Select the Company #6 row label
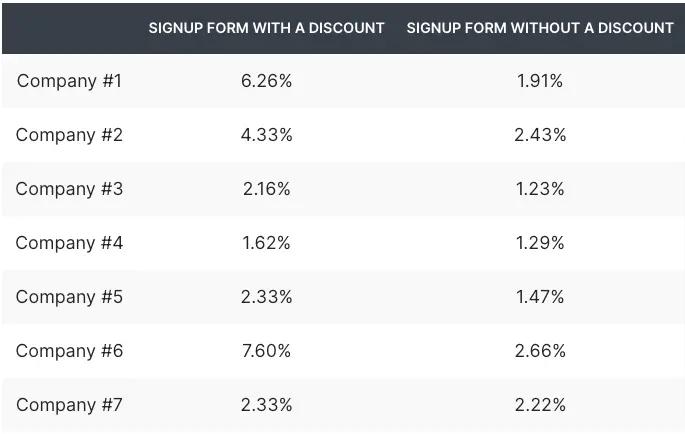The image size is (685, 434). tap(69, 351)
